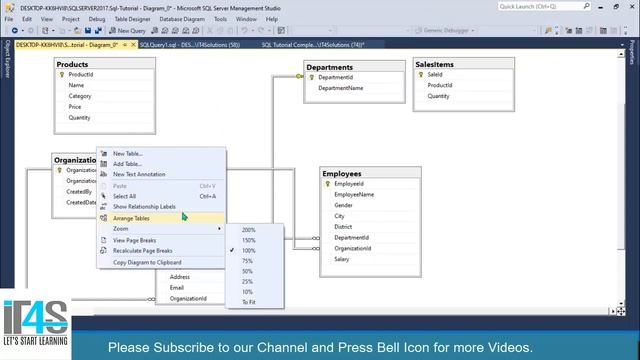Image resolution: width=640 pixels, height=360 pixels.
Task: Open the Table Designer menu
Action: pyautogui.click(x=132, y=19)
